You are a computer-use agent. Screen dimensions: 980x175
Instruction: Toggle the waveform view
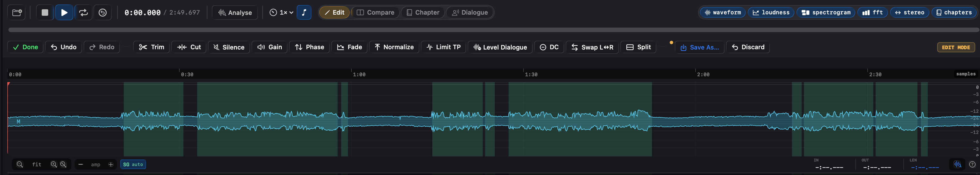[x=723, y=13]
